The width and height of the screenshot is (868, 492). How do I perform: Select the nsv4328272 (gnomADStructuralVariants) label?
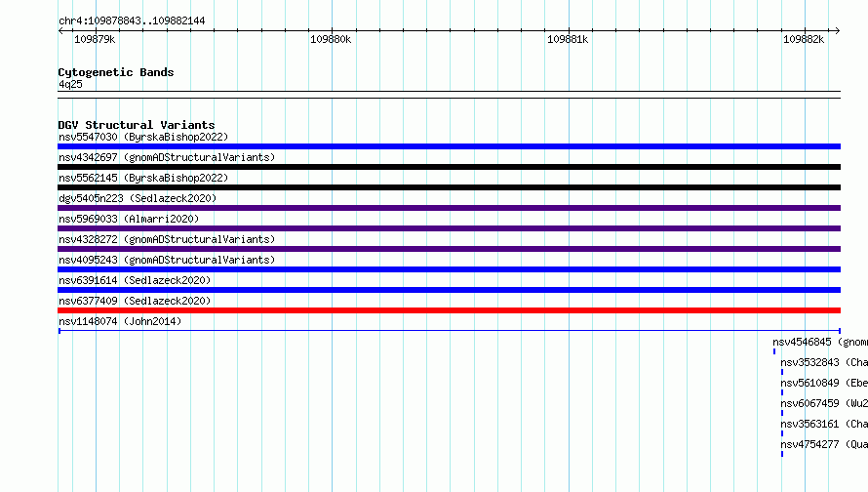point(167,239)
